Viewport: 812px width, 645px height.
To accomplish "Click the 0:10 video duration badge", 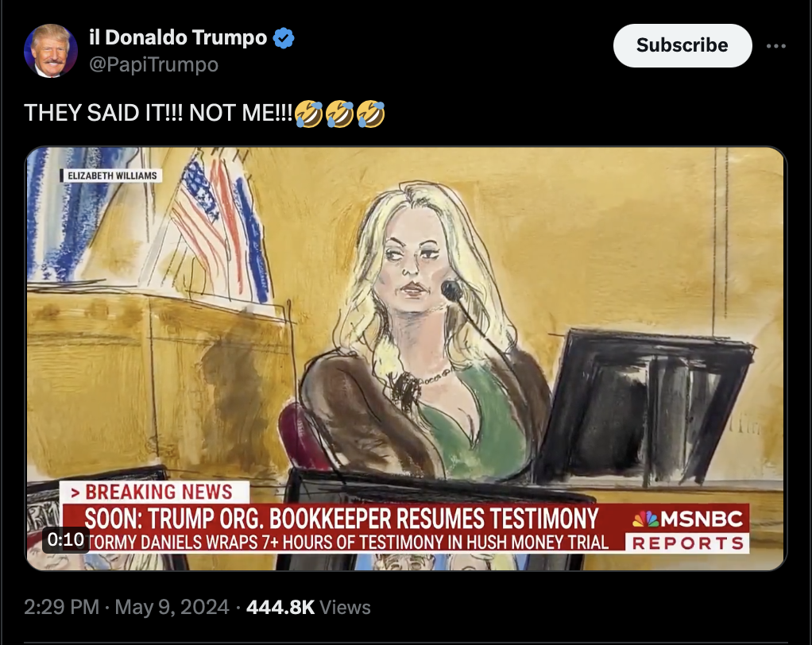I will click(65, 539).
